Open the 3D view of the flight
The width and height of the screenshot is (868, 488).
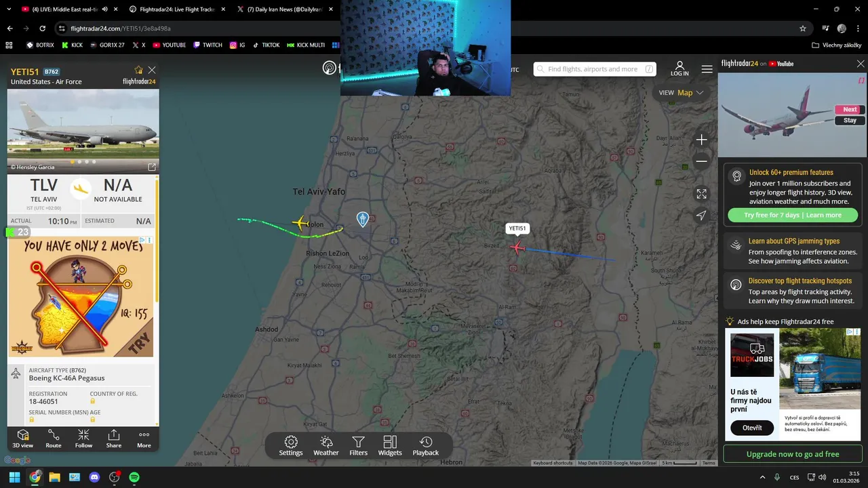[22, 439]
